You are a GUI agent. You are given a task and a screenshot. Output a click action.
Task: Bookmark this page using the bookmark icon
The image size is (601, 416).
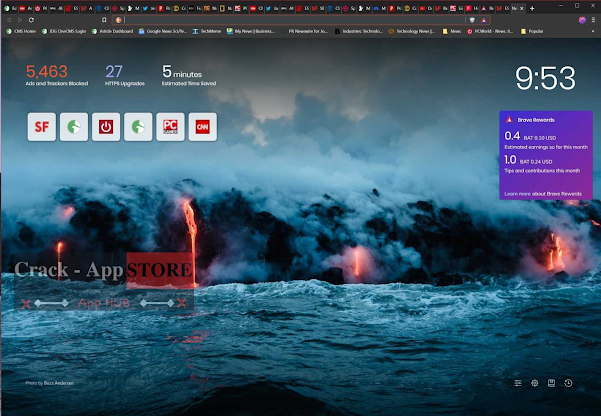(x=104, y=20)
